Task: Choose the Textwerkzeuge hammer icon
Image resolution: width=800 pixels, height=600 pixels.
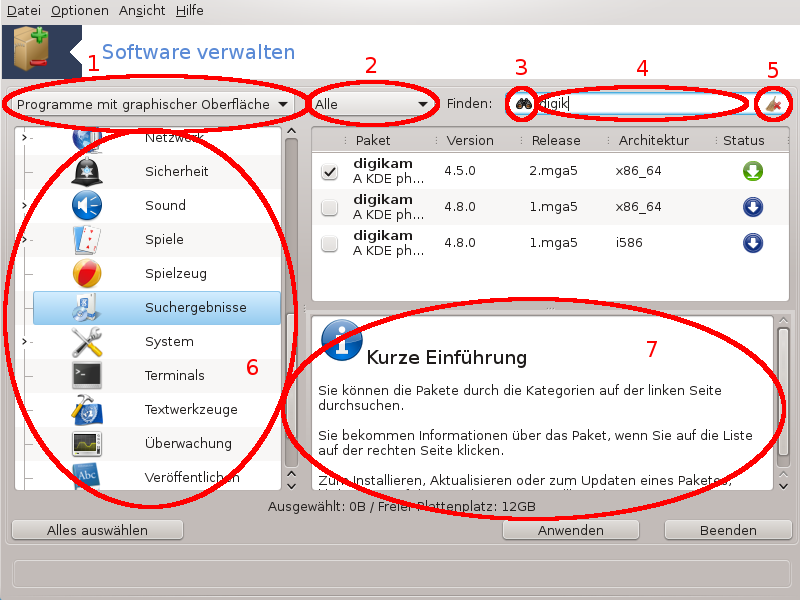Action: tap(87, 410)
